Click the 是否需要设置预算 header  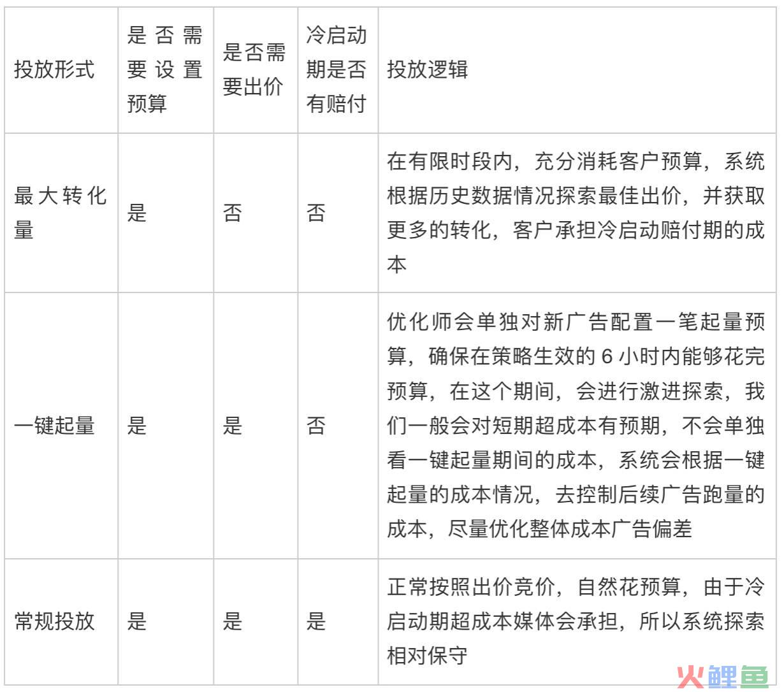tap(165, 69)
